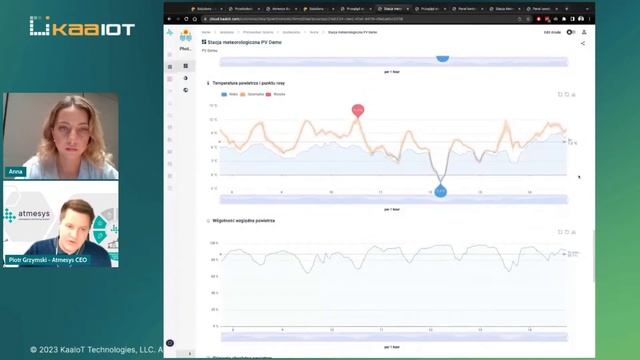This screenshot has height=360, width=640.
Task: Open the globe-like icon in side menu
Action: (x=186, y=90)
